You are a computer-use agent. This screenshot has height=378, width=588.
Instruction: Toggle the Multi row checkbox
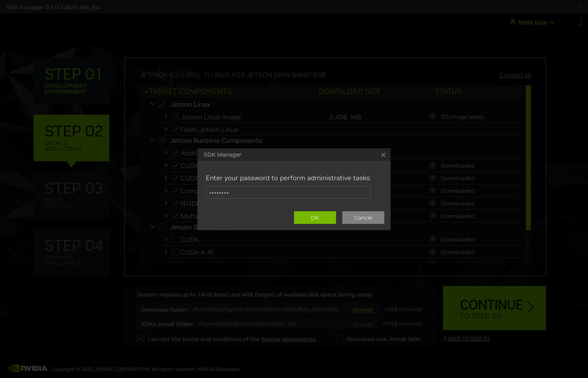[x=176, y=216]
